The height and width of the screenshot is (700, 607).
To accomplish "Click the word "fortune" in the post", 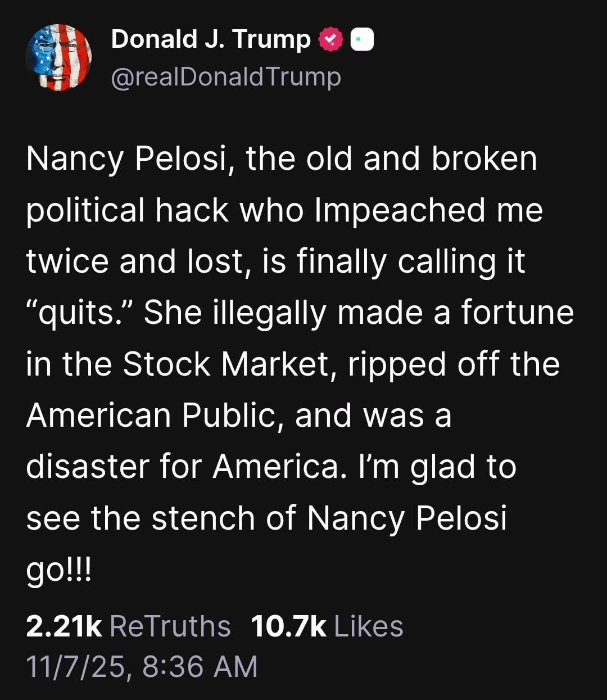I will [x=517, y=313].
